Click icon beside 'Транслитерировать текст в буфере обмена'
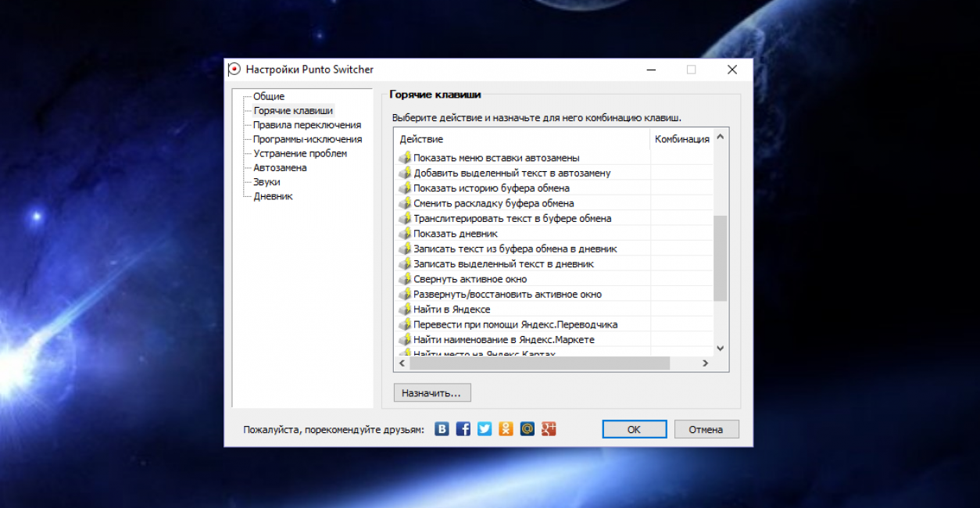Image resolution: width=980 pixels, height=508 pixels. tap(405, 218)
